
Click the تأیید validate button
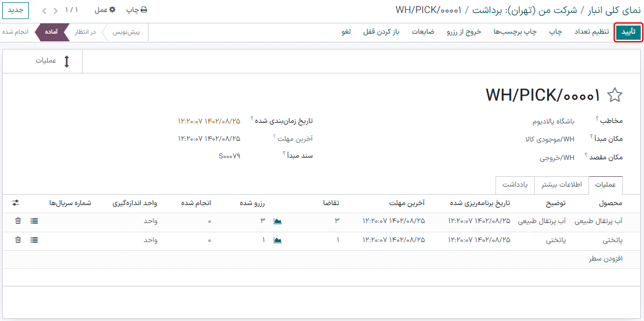click(628, 33)
